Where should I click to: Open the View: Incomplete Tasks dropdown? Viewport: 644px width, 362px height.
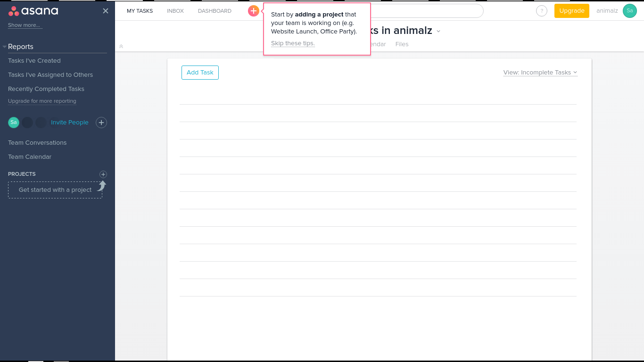(x=540, y=73)
